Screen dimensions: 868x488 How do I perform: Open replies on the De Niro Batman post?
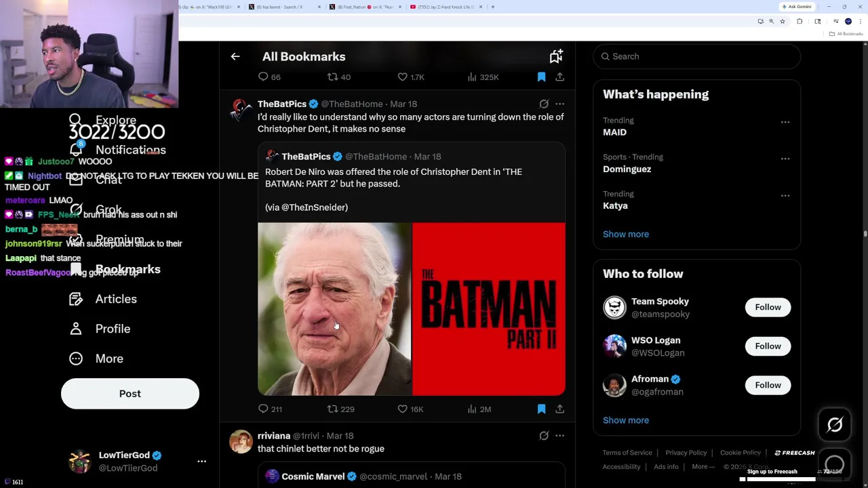[x=271, y=409]
